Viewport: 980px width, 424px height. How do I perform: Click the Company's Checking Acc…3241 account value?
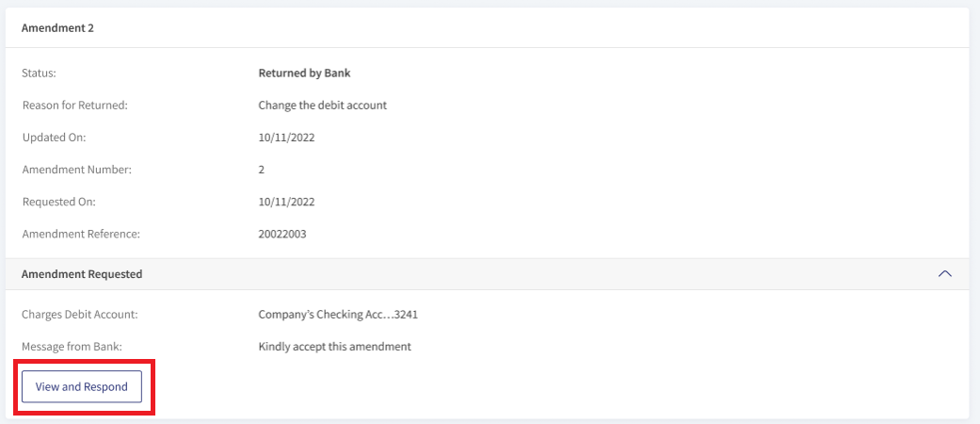(338, 315)
